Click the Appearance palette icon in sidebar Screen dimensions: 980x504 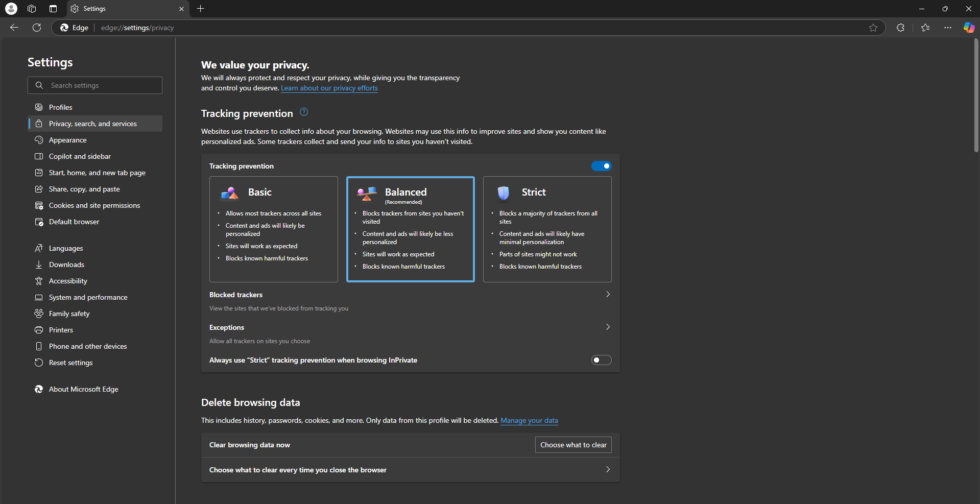pyautogui.click(x=39, y=140)
